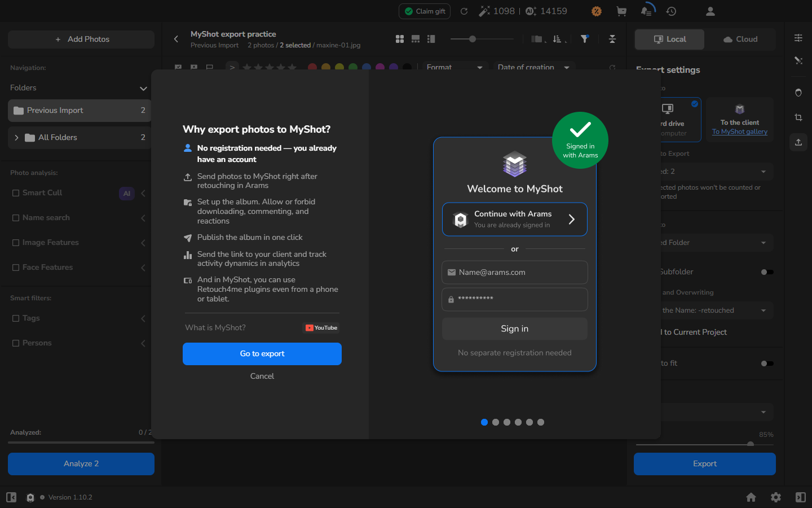Open the Format dropdown
This screenshot has width=812, height=508.
pos(454,67)
